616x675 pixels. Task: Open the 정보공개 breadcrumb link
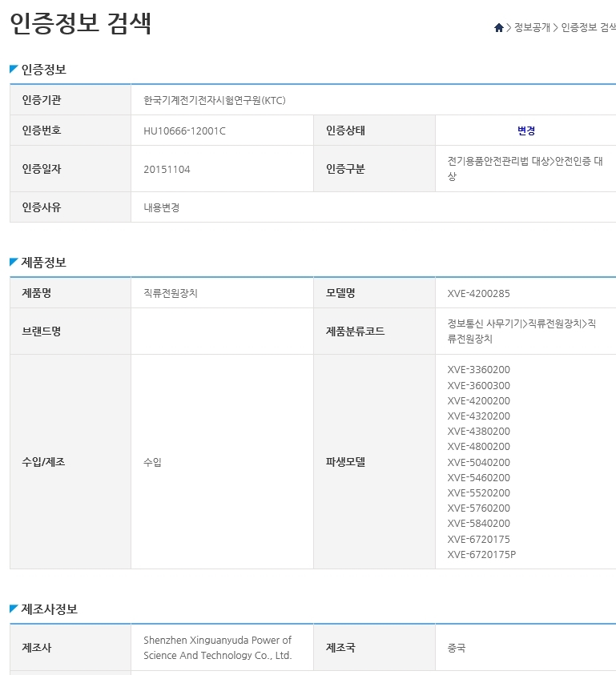click(x=532, y=27)
